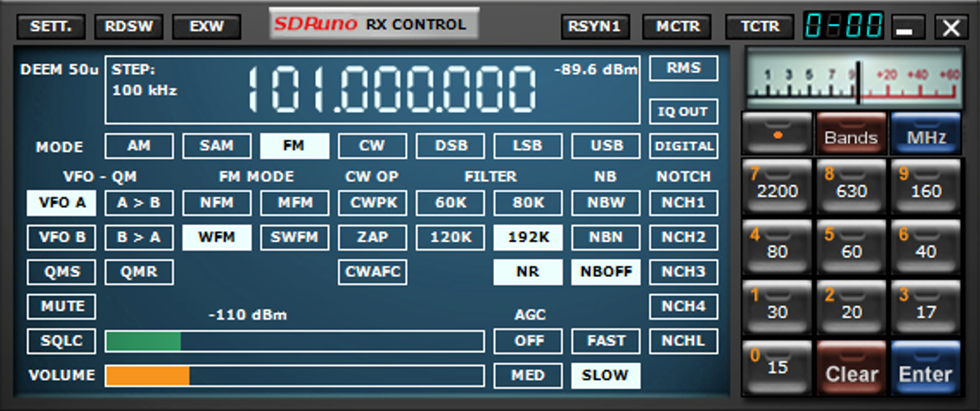Click the frequency display 101.000.000
980x411 pixels.
point(392,88)
